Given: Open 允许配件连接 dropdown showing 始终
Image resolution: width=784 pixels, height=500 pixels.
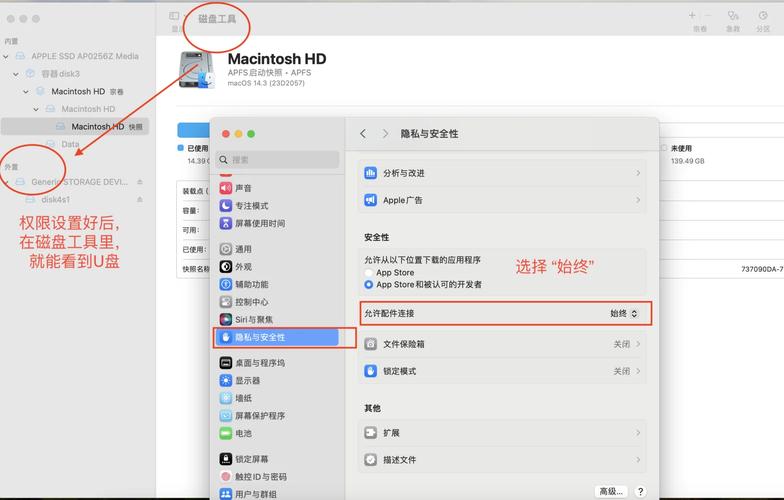Looking at the screenshot, I should 624,314.
